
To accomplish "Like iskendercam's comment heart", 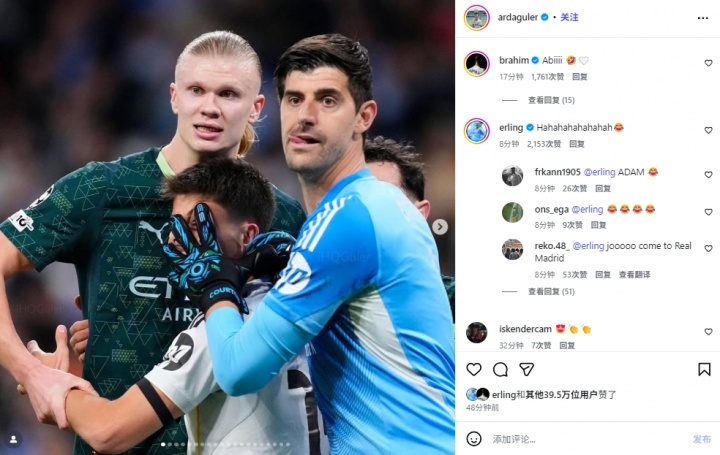I will pos(708,331).
